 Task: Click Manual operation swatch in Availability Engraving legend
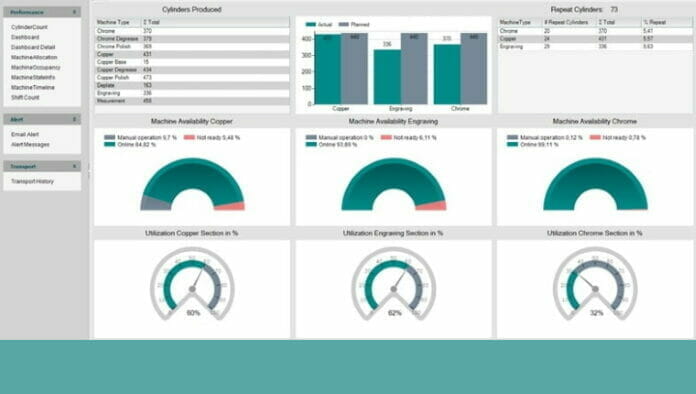(311, 138)
